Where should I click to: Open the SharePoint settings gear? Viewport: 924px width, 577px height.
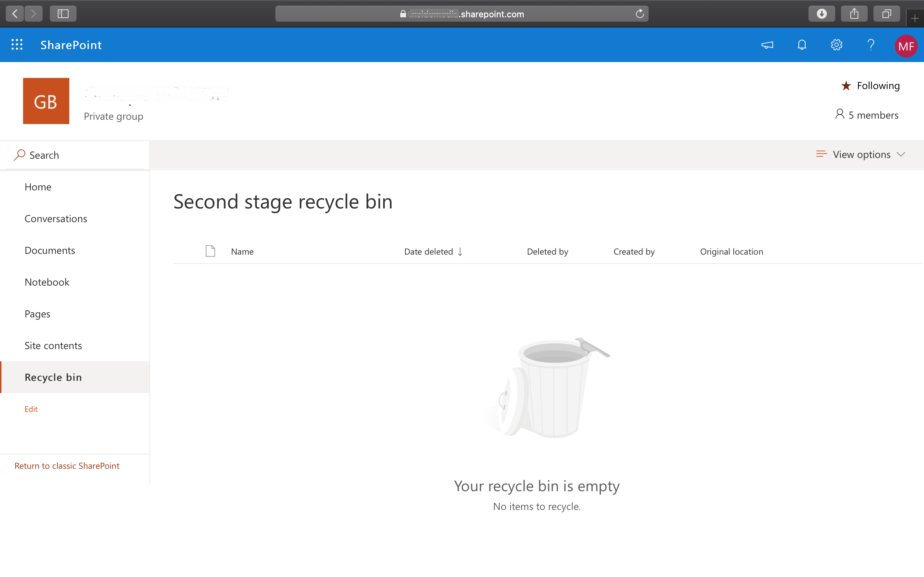tap(836, 45)
